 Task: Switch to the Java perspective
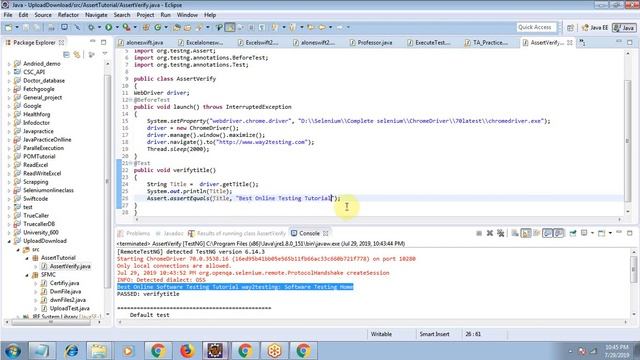pos(624,27)
